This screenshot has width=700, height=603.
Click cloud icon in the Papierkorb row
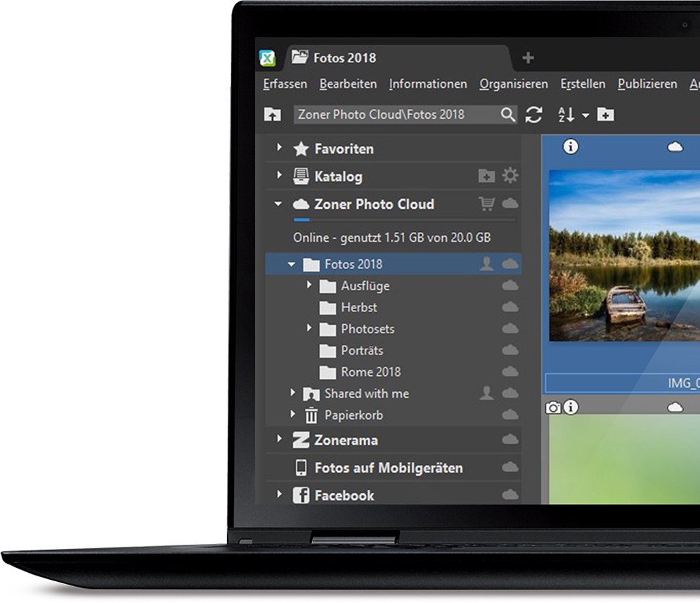coord(510,415)
